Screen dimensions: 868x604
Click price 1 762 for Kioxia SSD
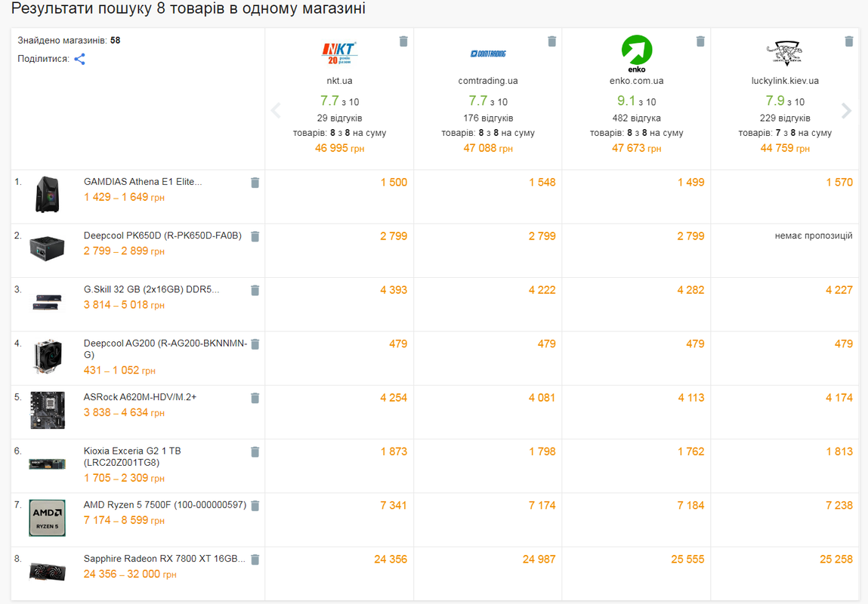click(691, 451)
